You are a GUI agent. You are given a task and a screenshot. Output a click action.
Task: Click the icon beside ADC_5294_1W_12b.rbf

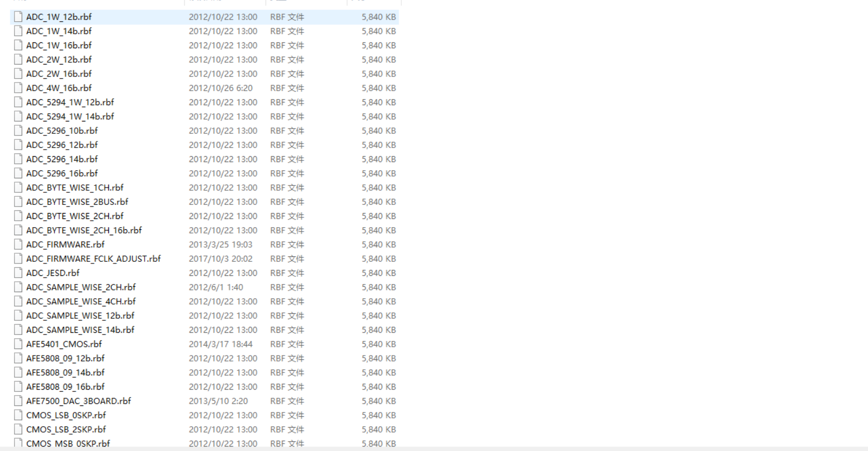[x=18, y=102]
